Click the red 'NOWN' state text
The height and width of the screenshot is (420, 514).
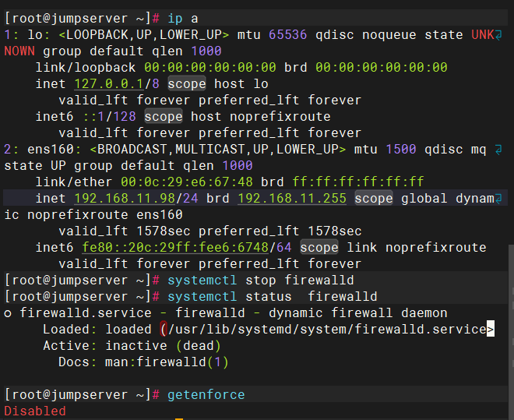point(19,51)
